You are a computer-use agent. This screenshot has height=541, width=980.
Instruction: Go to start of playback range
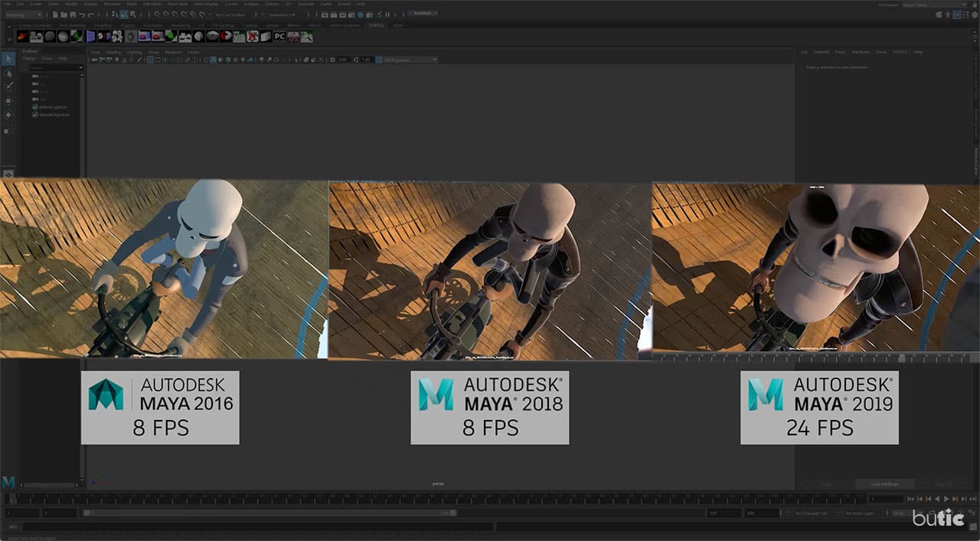click(910, 499)
